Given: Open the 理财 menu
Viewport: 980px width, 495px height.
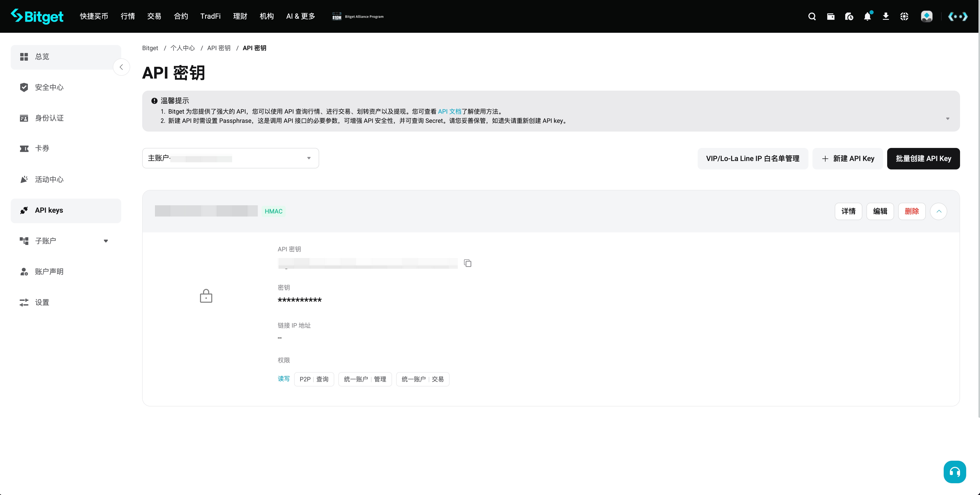Looking at the screenshot, I should 240,16.
